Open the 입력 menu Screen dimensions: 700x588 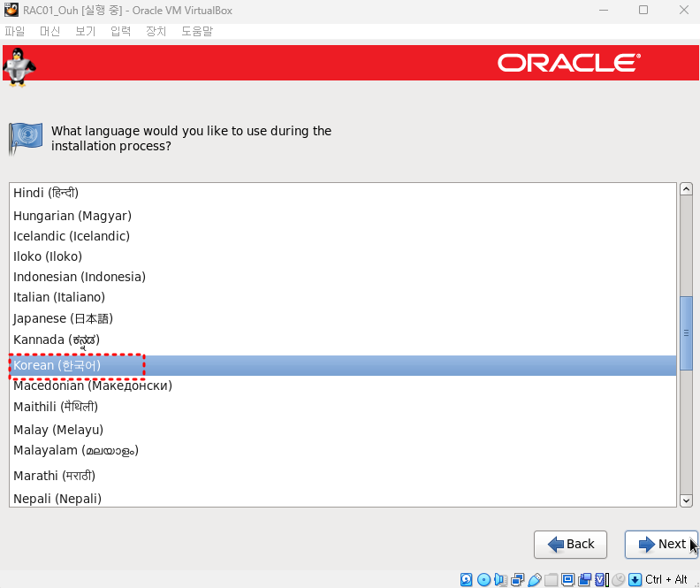tap(120, 31)
